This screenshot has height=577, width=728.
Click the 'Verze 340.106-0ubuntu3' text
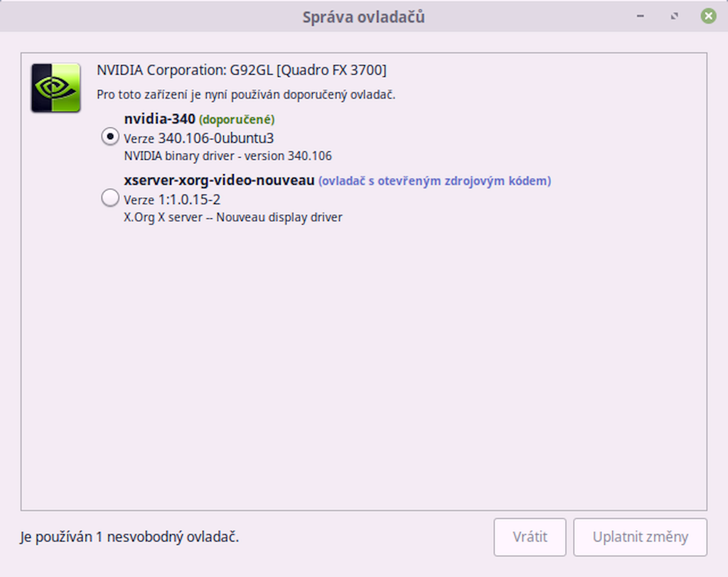point(199,139)
